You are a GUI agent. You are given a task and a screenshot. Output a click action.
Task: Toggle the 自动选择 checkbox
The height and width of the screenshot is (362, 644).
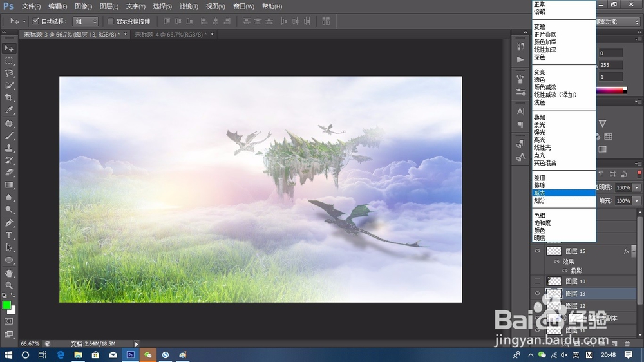[x=35, y=21]
